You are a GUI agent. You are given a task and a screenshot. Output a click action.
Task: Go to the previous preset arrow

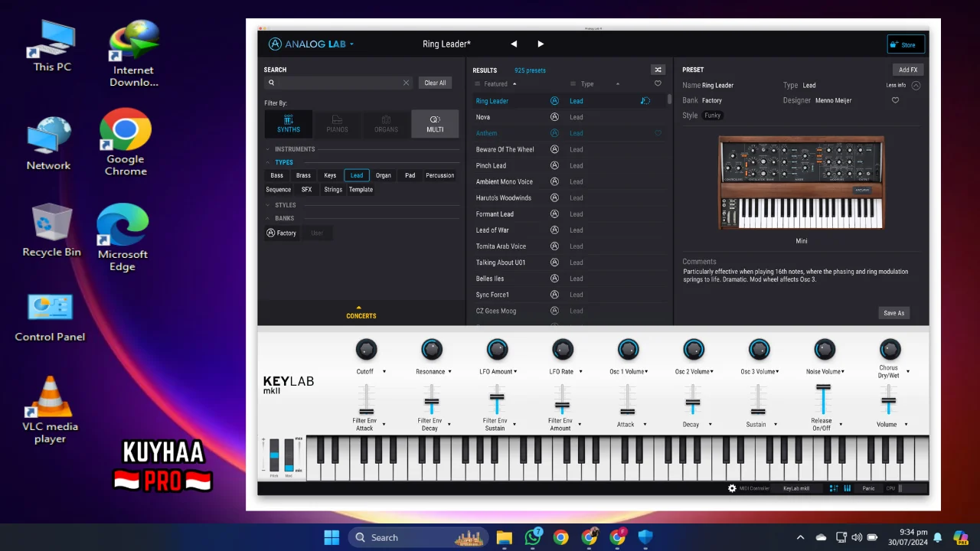514,44
